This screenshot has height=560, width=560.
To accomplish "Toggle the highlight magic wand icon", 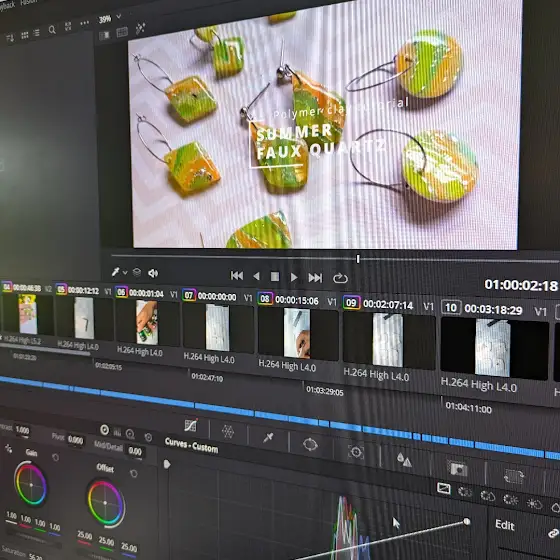I will 140,28.
